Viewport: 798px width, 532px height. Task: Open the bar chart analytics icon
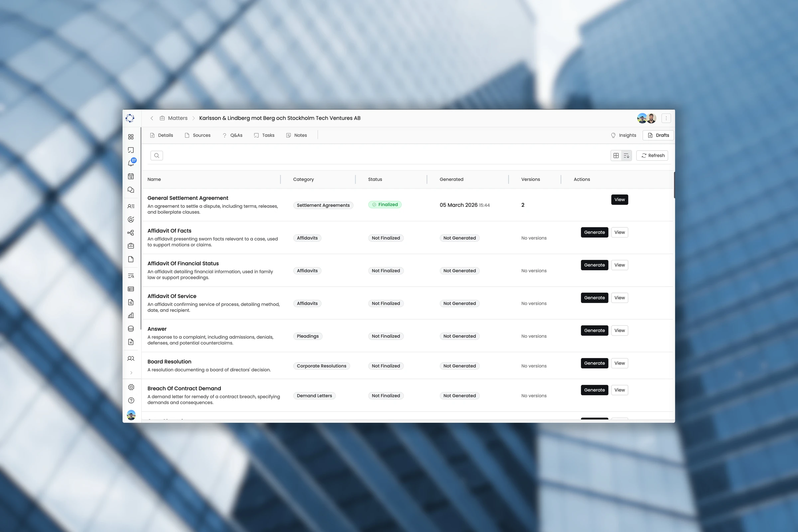coord(131,316)
